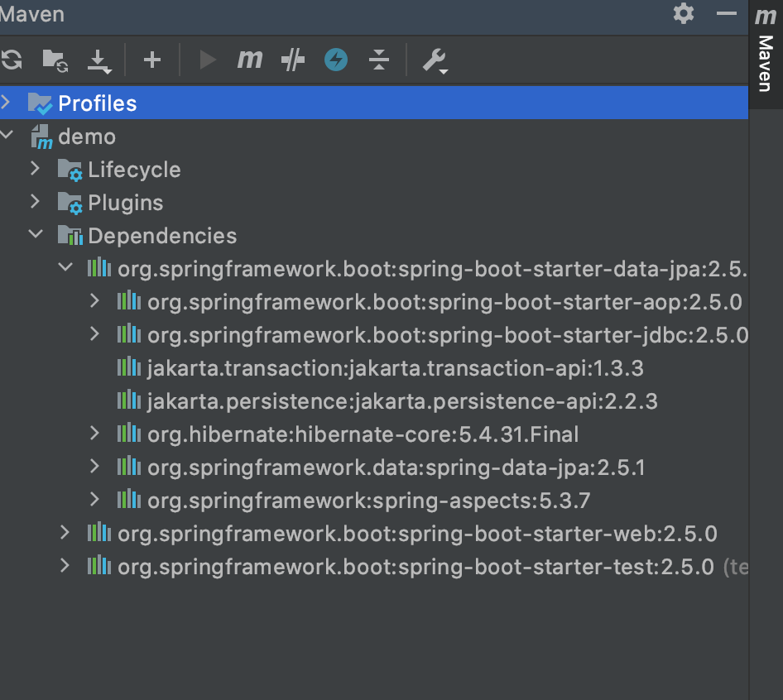Open Maven settings with the wrench icon
The height and width of the screenshot is (700, 783).
pyautogui.click(x=434, y=60)
